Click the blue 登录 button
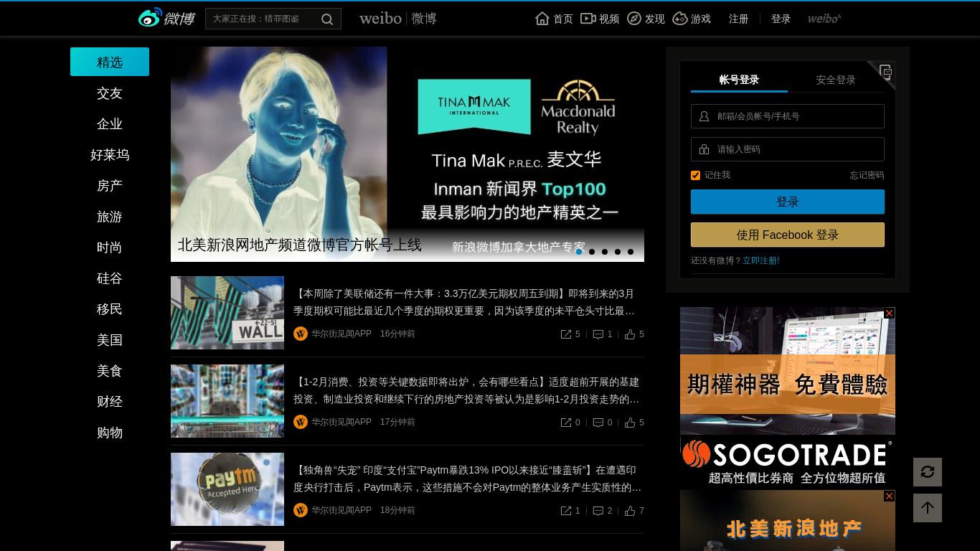This screenshot has width=980, height=551. point(788,202)
